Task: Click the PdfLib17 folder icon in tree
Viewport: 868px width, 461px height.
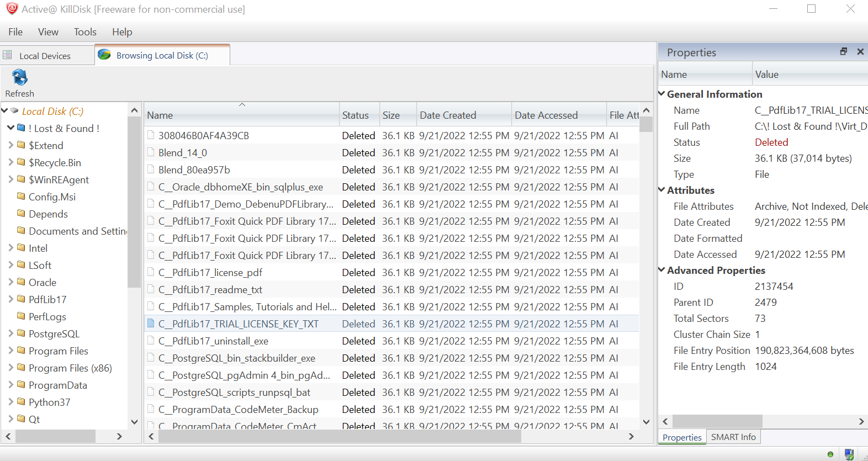Action: [21, 299]
